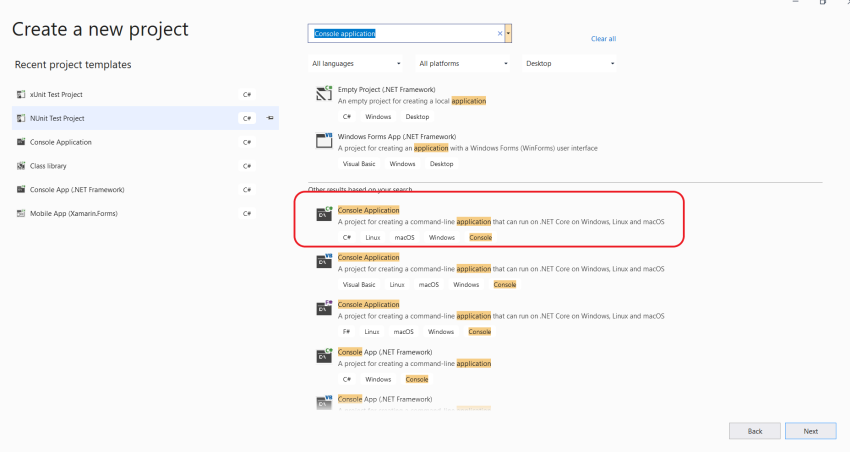Select the C# Console Application title
This screenshot has width=850, height=452.
click(369, 210)
